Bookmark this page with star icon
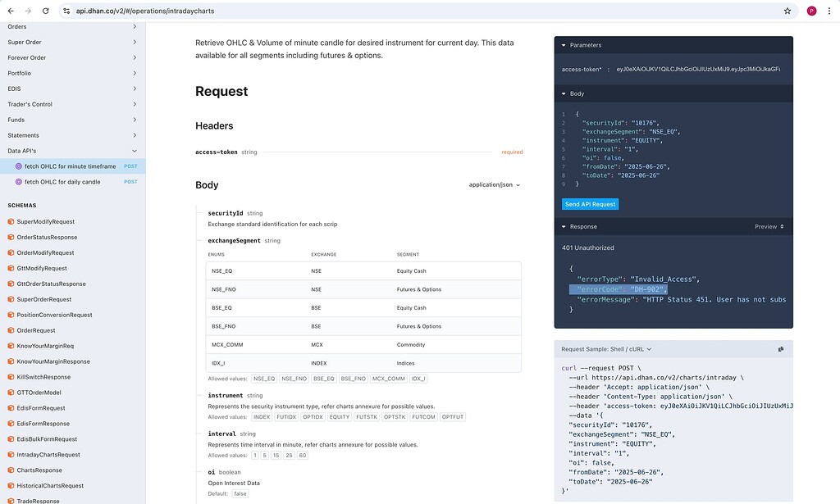This screenshot has width=840, height=504. pyautogui.click(x=787, y=11)
